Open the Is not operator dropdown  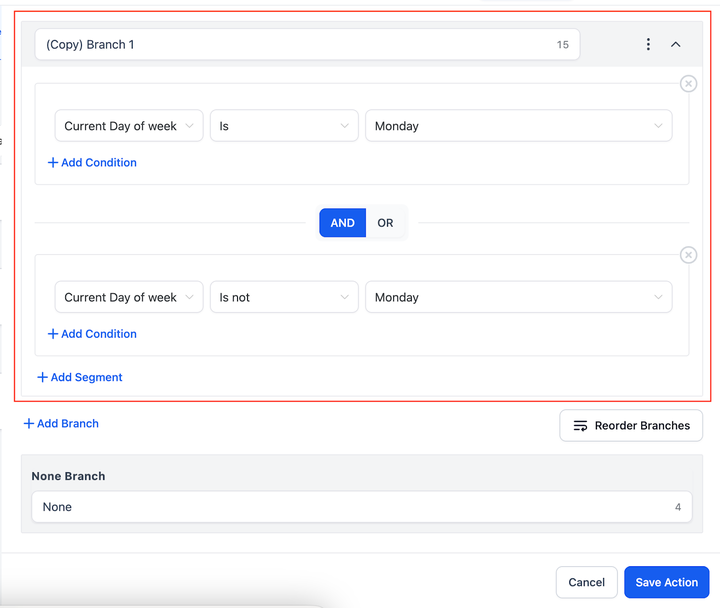pyautogui.click(x=284, y=297)
